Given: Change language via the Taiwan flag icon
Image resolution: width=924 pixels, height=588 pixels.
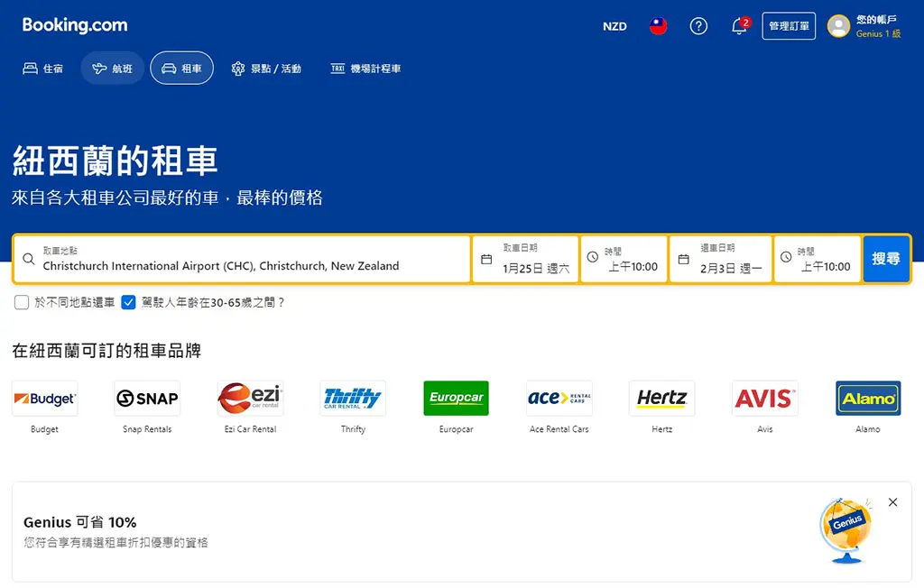Looking at the screenshot, I should pyautogui.click(x=658, y=26).
